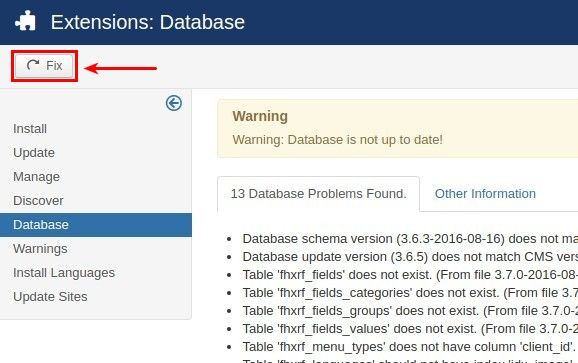The width and height of the screenshot is (578, 363).
Task: Click the 'fhxrf_fields_categories' does not exist entry
Action: 410,293
